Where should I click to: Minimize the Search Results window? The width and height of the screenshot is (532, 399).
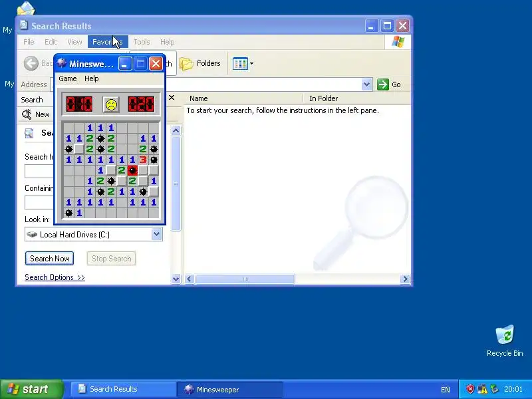(x=371, y=26)
